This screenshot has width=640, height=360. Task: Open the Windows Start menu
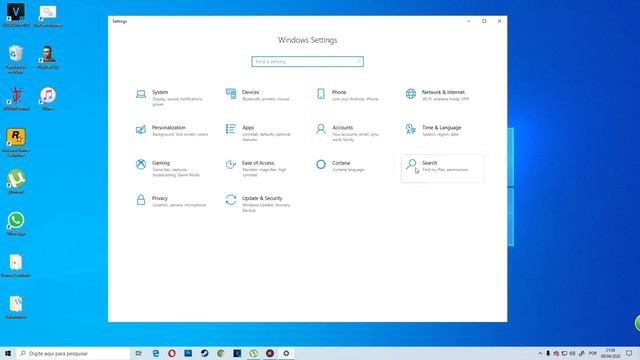[x=8, y=353]
